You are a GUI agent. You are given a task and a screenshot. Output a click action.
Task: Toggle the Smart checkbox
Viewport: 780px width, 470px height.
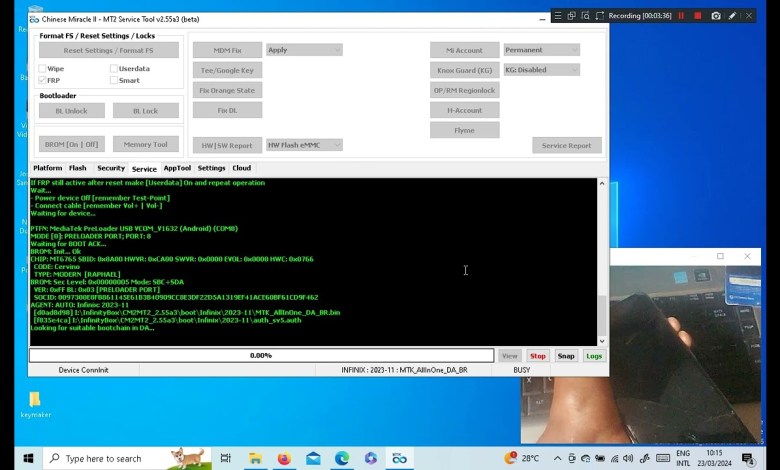pyautogui.click(x=114, y=80)
